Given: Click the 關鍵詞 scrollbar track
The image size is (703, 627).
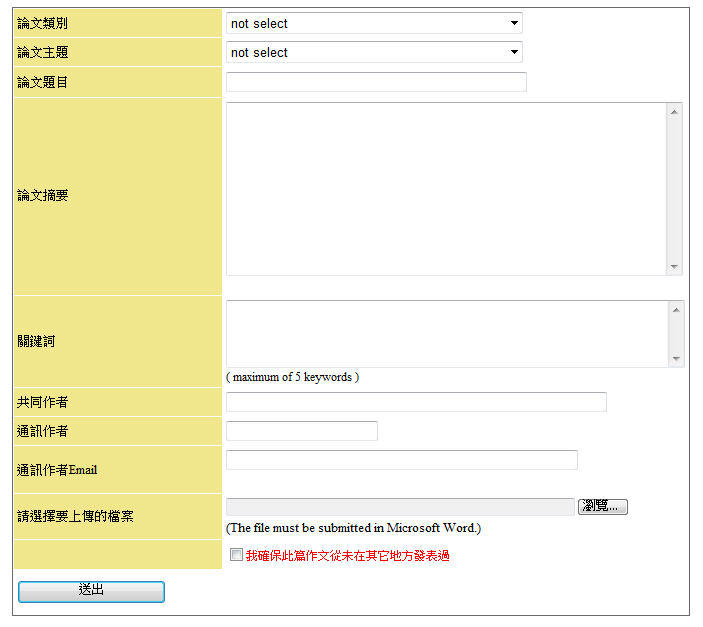Looking at the screenshot, I should (x=676, y=334).
